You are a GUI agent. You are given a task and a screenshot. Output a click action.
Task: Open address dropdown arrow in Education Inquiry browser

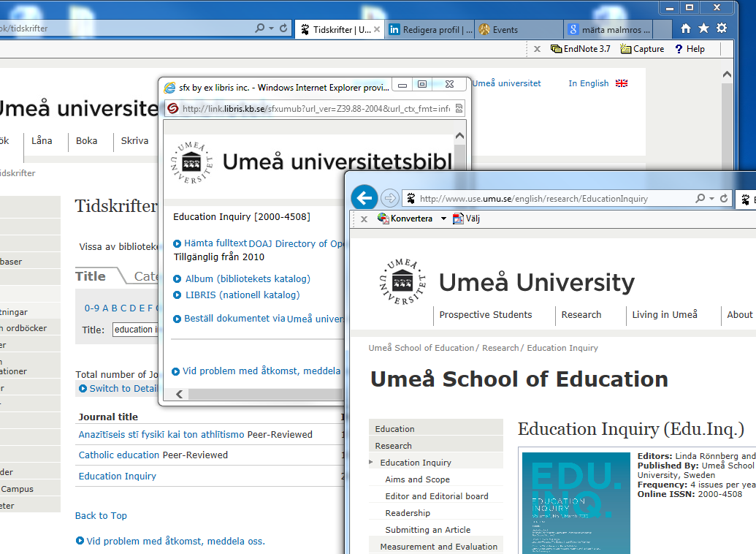click(x=711, y=198)
